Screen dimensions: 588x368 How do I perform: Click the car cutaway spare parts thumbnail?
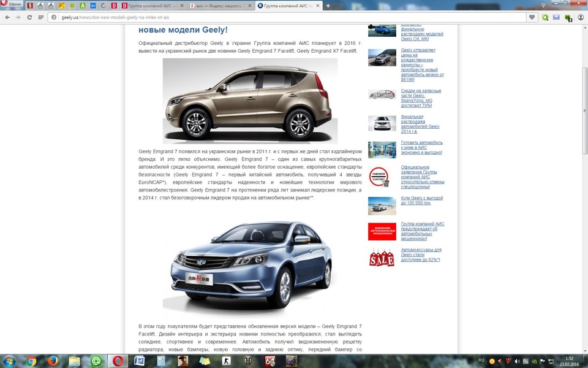(x=382, y=94)
